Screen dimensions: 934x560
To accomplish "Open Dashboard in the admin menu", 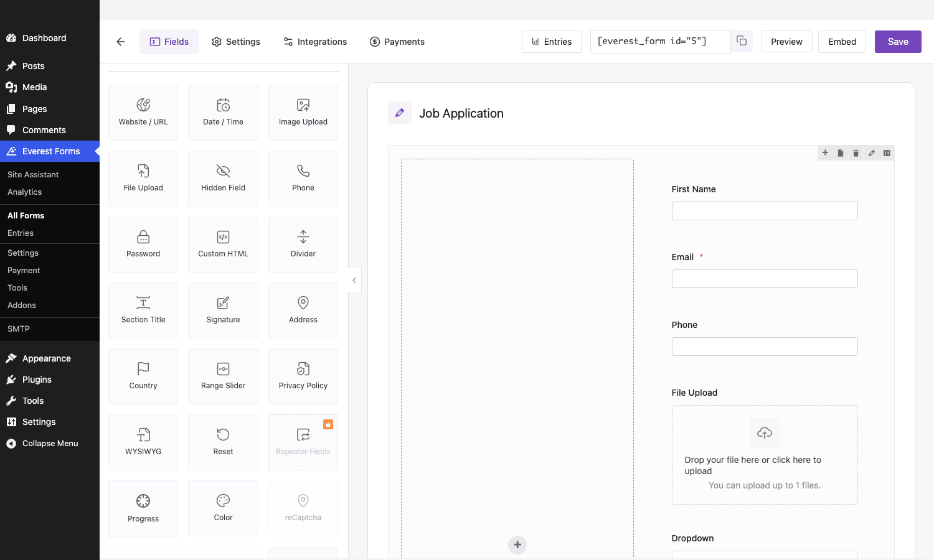I will [50, 38].
